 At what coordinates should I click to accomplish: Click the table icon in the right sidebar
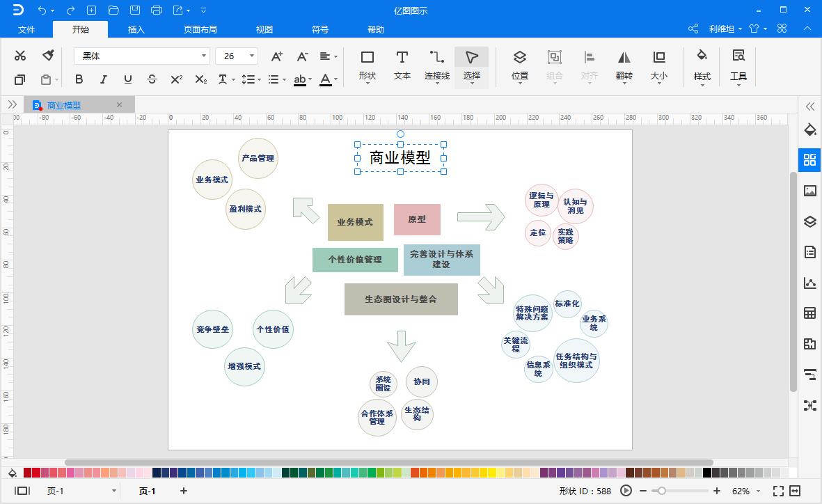[809, 313]
